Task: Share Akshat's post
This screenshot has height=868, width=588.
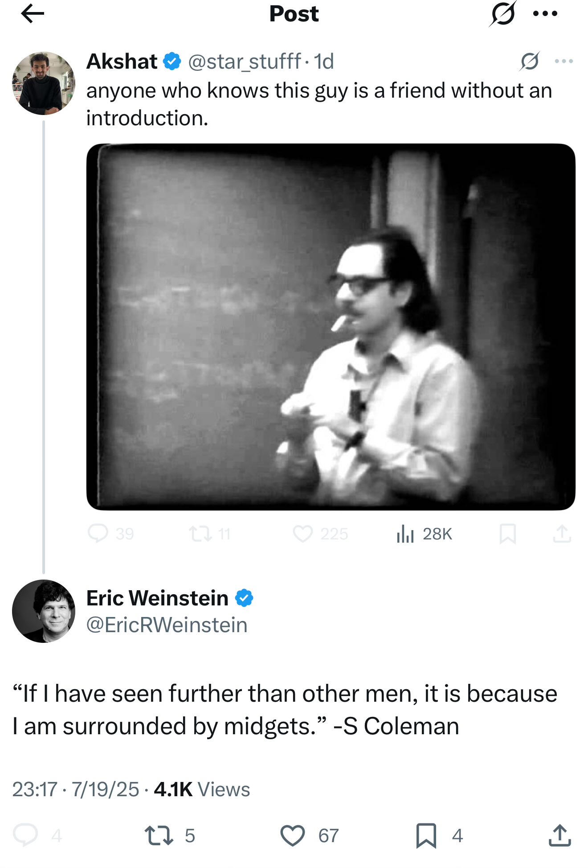Action: [562, 533]
